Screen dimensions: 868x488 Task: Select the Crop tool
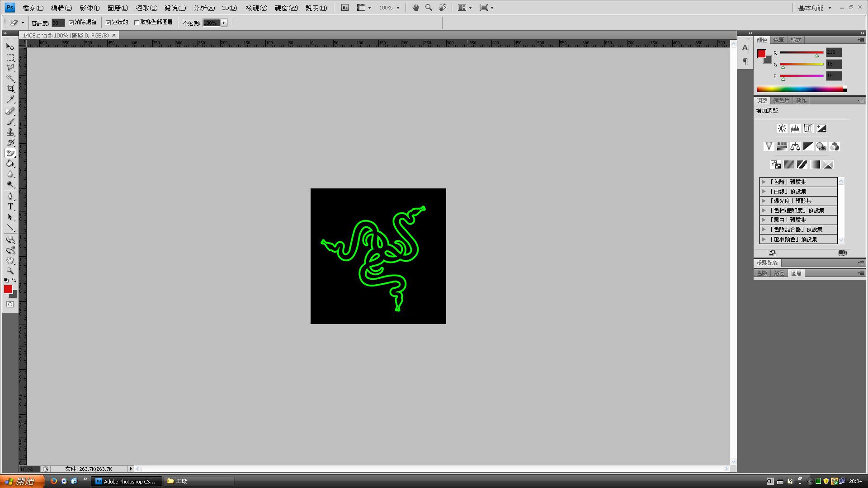[10, 89]
